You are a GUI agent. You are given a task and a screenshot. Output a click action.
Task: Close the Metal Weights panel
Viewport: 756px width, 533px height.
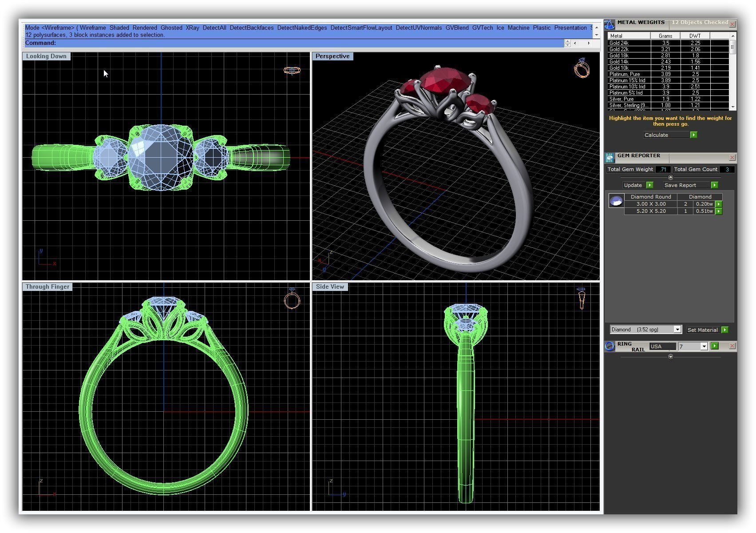732,24
